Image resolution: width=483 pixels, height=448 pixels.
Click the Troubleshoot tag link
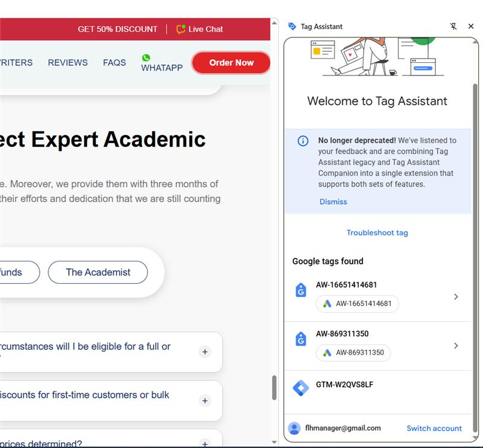coord(377,232)
